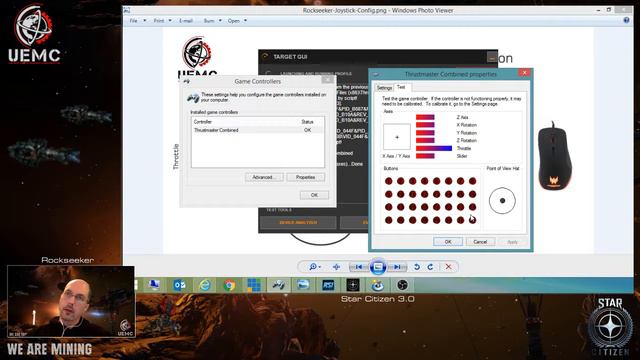Image resolution: width=640 pixels, height=360 pixels.
Task: Launch Internet Explorer from the taskbar
Action: coord(204,285)
